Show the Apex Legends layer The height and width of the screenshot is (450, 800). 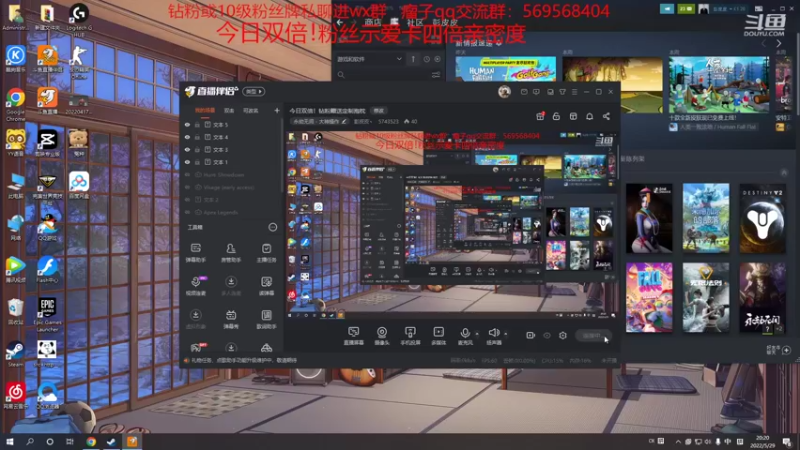[x=187, y=212]
